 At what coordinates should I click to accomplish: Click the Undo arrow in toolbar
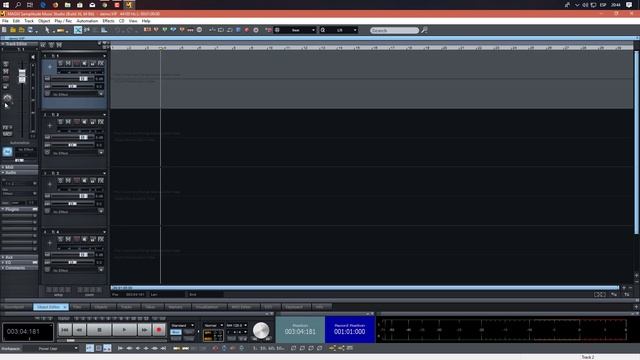pos(118,30)
